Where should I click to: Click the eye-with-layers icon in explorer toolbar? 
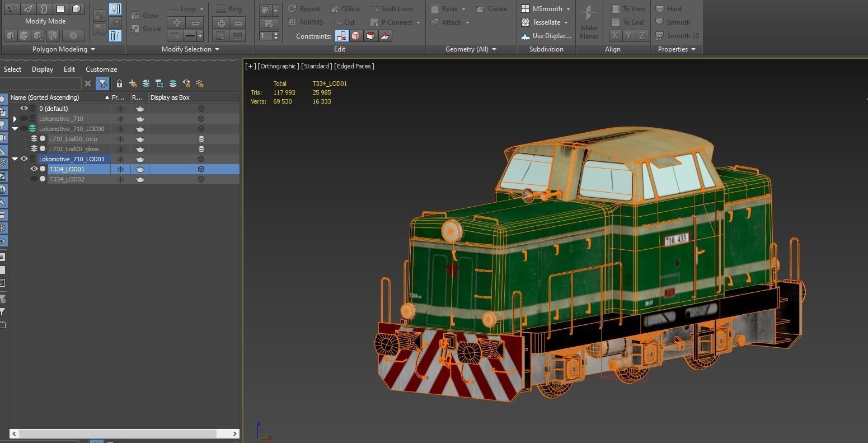pyautogui.click(x=186, y=83)
